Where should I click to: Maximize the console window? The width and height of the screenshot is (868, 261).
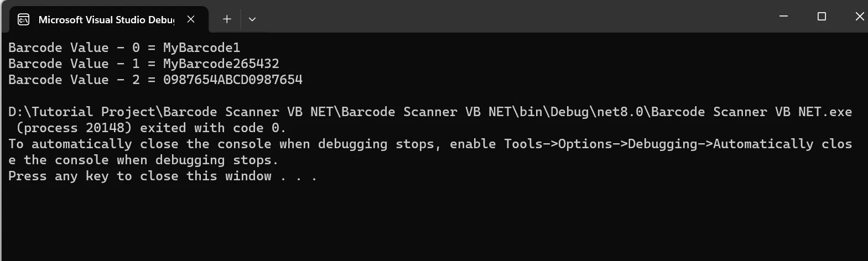822,17
